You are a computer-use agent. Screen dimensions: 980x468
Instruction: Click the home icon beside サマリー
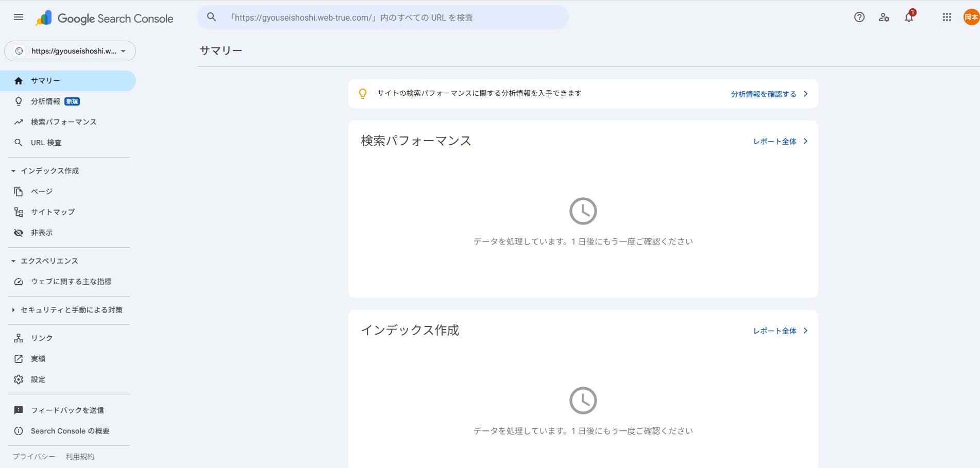pos(19,81)
